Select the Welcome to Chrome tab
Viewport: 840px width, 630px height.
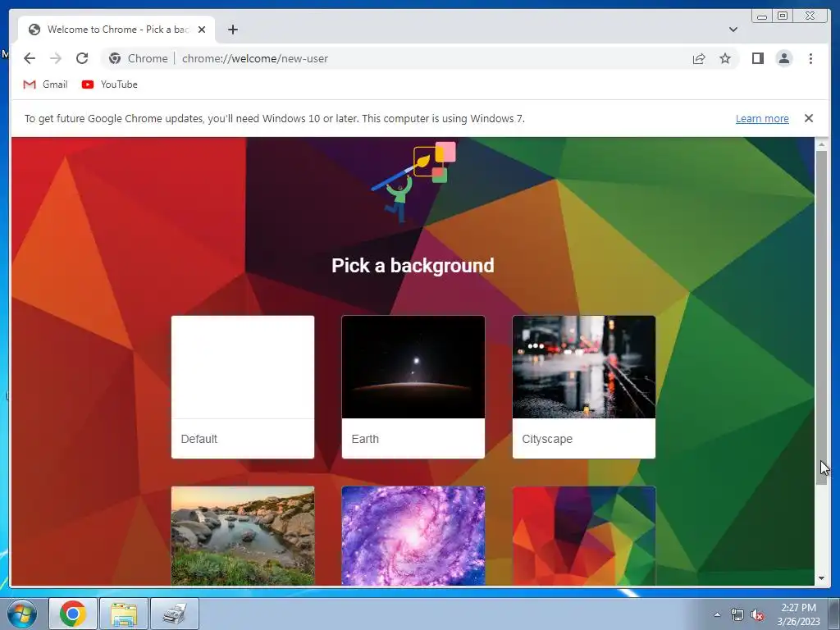pyautogui.click(x=116, y=30)
